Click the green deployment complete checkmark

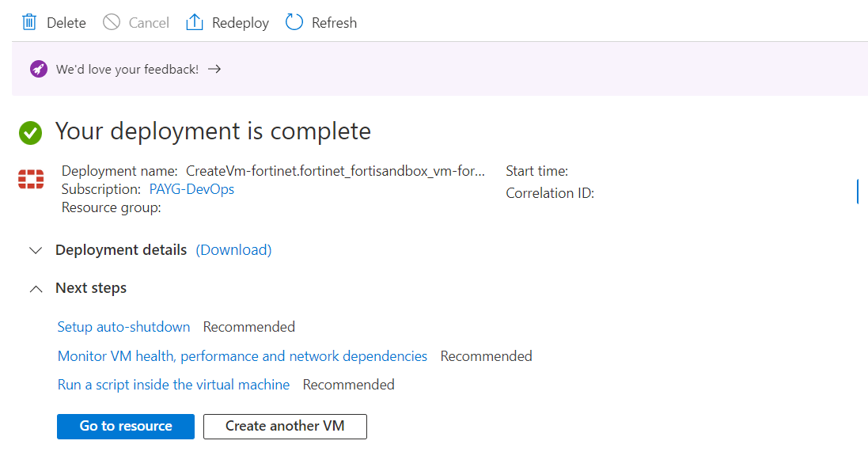pos(31,132)
